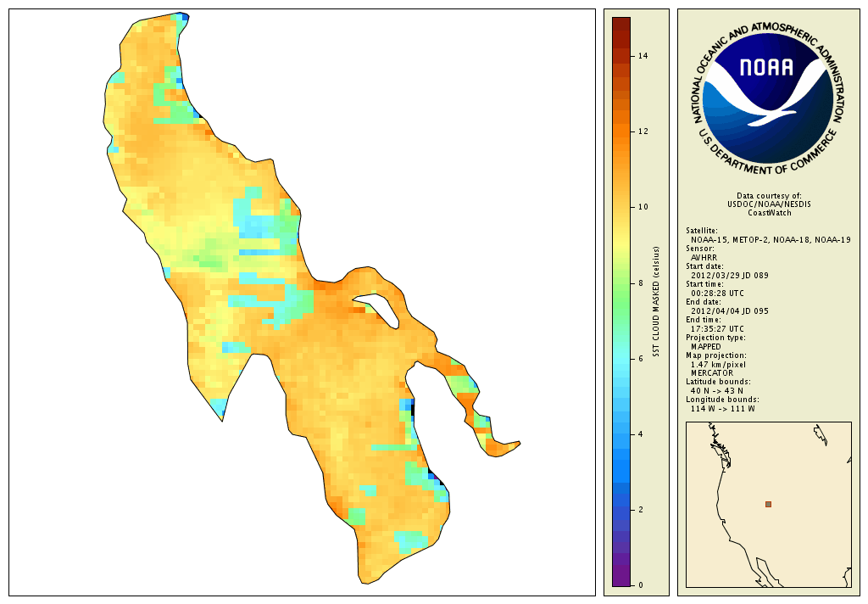Select the 'NOAA-15, METOP-2, NOAA-18, NOAA-19' satellite list
The height and width of the screenshot is (604, 868).
(x=771, y=240)
